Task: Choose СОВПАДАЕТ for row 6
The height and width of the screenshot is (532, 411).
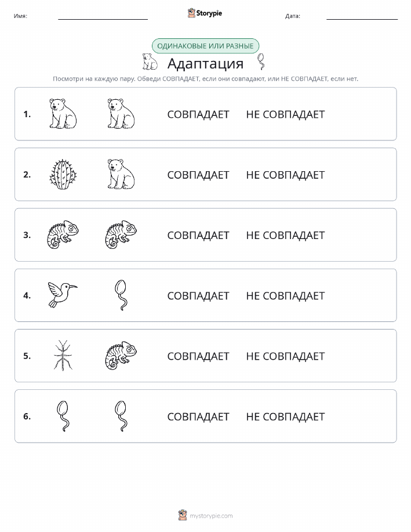Action: click(198, 417)
